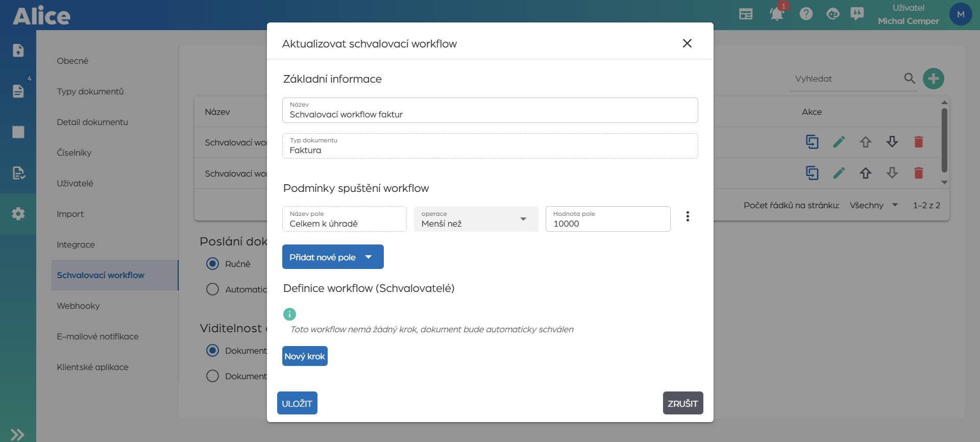The image size is (980, 442).
Task: Click the notification bell icon
Action: coord(776,14)
